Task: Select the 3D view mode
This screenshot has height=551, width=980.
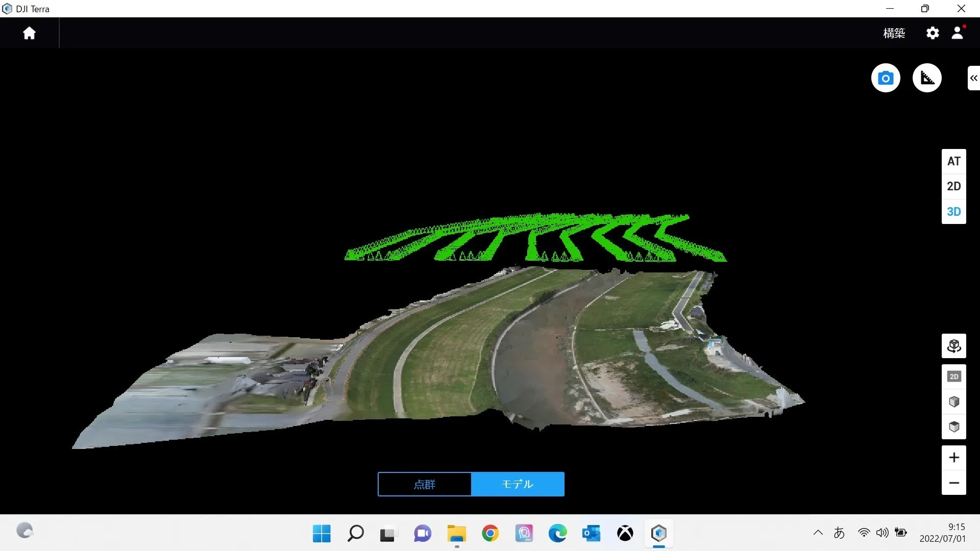Action: [953, 212]
